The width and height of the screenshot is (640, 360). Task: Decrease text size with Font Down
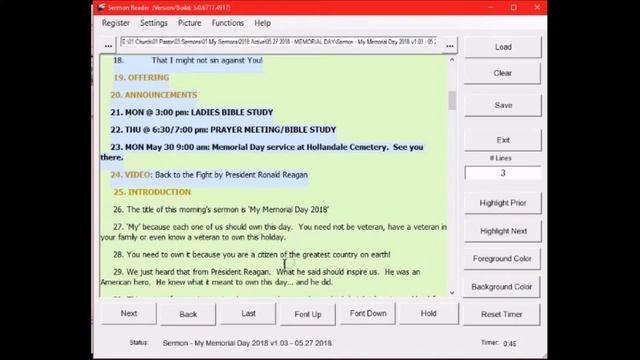(368, 313)
